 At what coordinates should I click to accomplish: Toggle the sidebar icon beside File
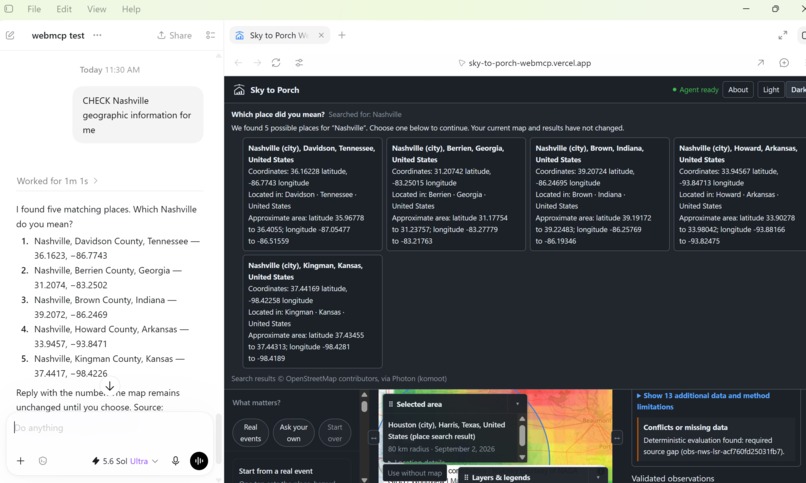9,9
